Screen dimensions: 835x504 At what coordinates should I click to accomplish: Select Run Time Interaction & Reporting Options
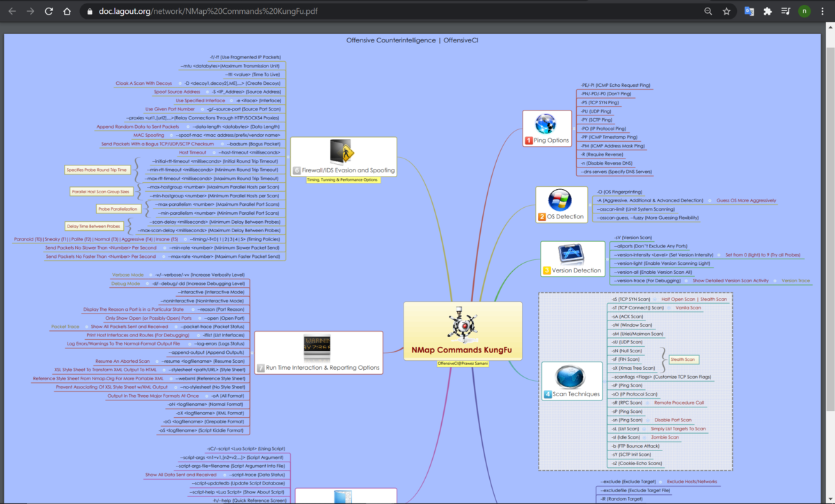tap(323, 368)
